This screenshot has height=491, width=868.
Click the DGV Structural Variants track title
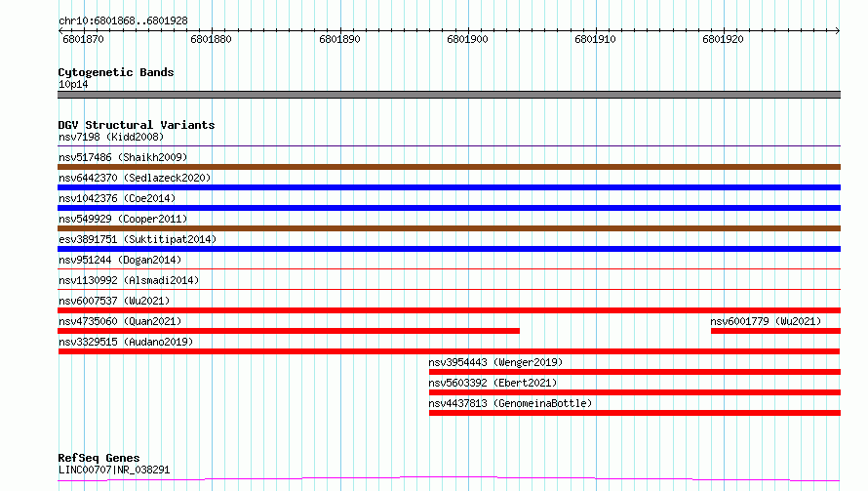point(137,125)
